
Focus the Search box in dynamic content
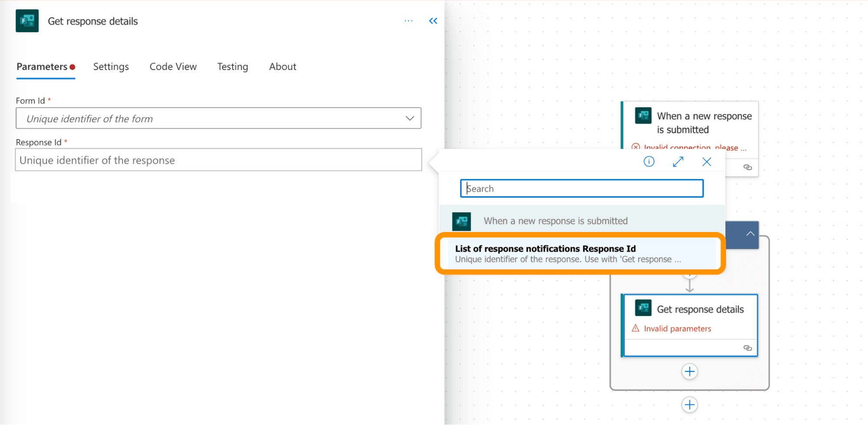pos(581,188)
